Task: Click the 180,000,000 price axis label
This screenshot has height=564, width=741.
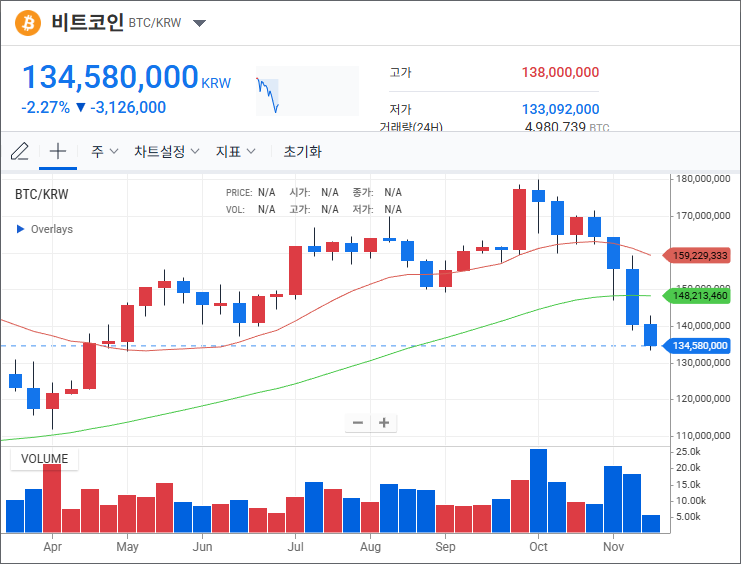Action: (703, 179)
